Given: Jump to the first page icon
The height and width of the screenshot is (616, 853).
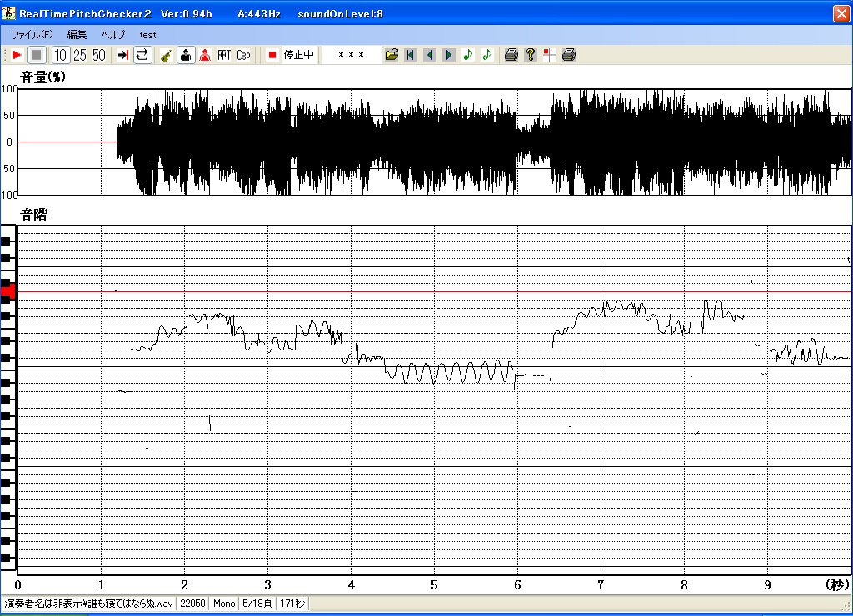Looking at the screenshot, I should coord(411,55).
